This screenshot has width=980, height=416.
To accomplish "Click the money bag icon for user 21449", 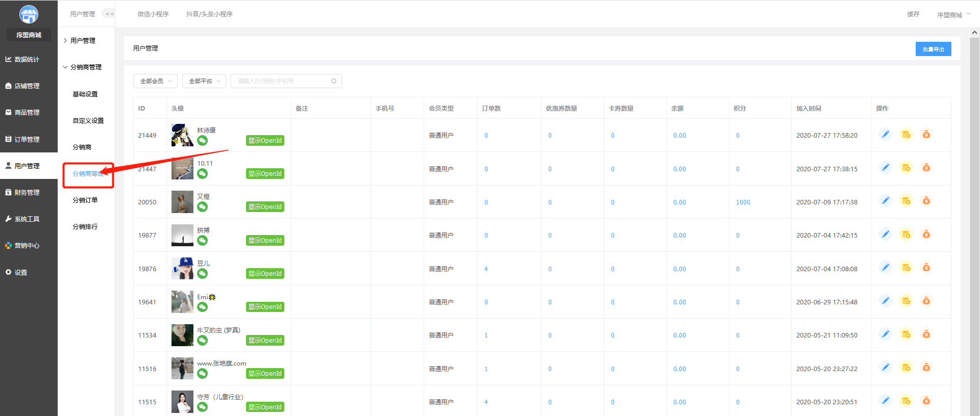I will [926, 135].
